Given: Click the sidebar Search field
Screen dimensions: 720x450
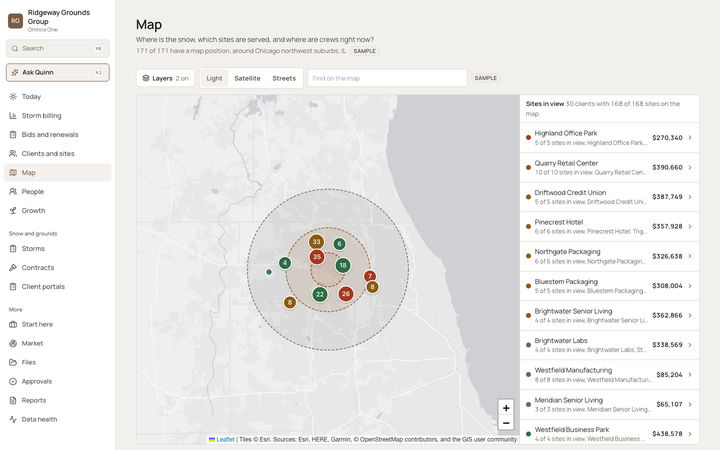Looking at the screenshot, I should [x=58, y=48].
